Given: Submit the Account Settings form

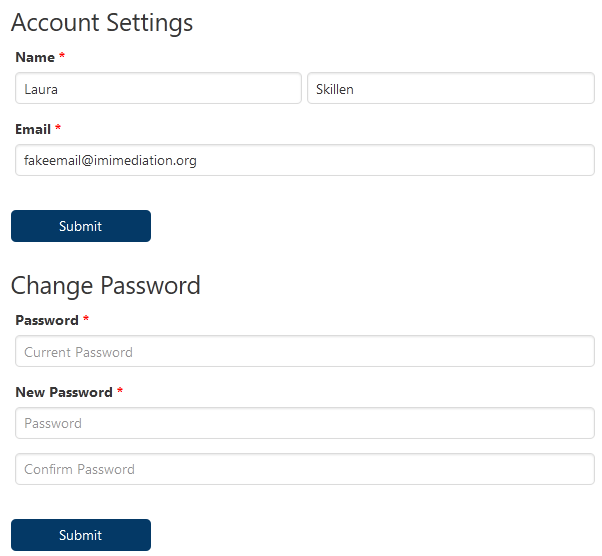Looking at the screenshot, I should (81, 226).
